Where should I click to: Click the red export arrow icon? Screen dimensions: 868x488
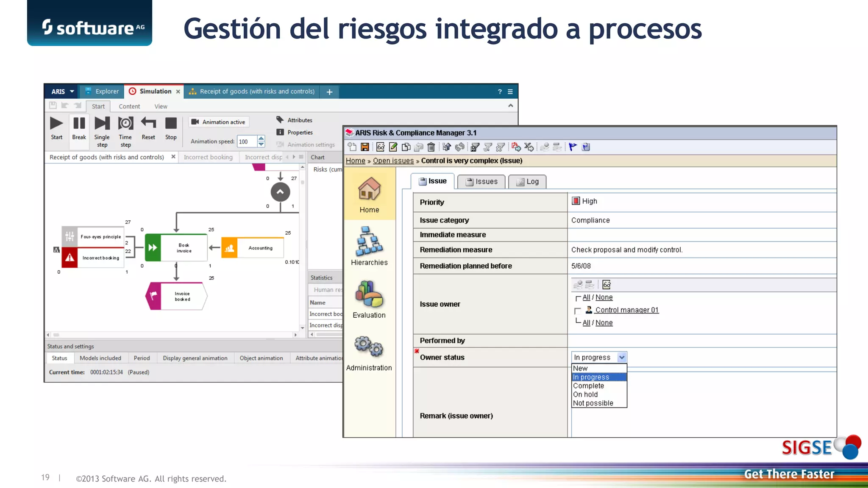click(x=516, y=147)
